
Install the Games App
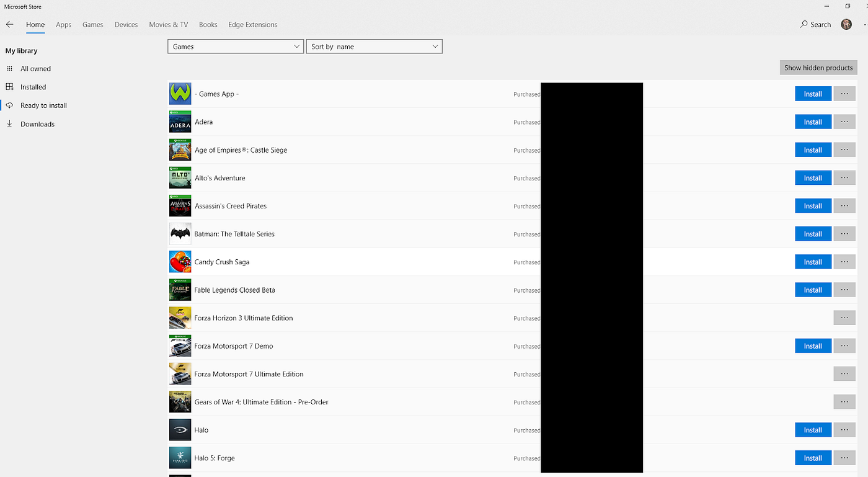point(813,94)
